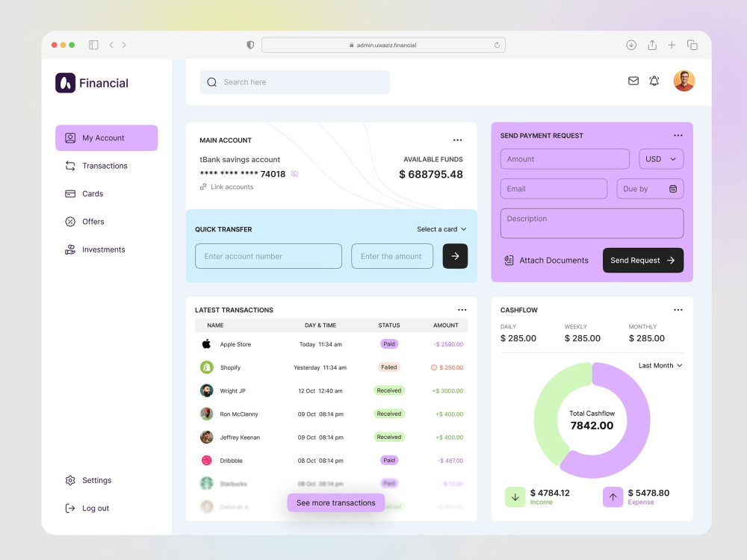The height and width of the screenshot is (560, 747).
Task: Click the Send Request button
Action: coord(642,260)
